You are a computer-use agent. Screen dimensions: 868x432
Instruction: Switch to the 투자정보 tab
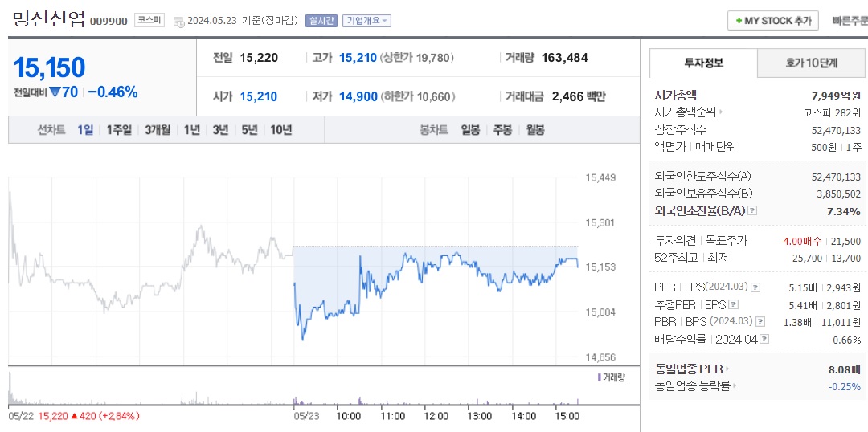coord(703,63)
